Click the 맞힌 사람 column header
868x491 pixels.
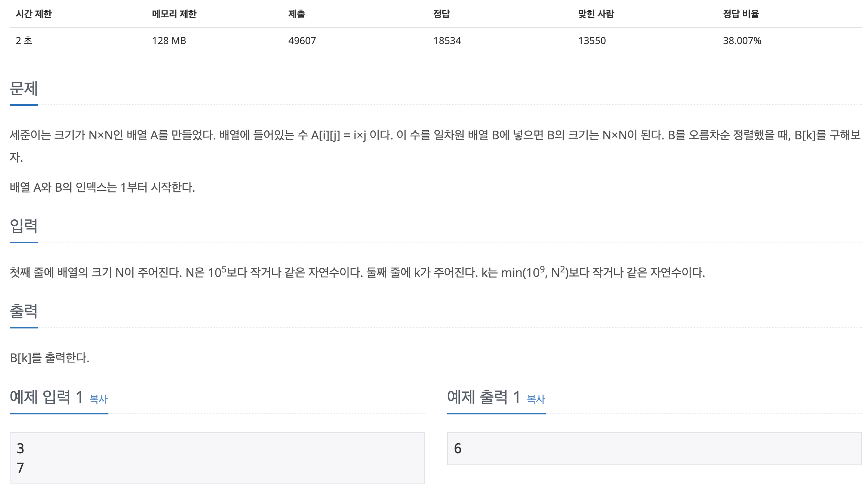(x=596, y=14)
